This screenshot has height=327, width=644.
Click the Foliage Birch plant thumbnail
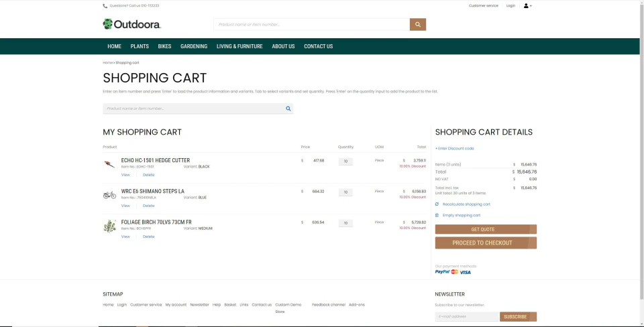[x=109, y=226]
